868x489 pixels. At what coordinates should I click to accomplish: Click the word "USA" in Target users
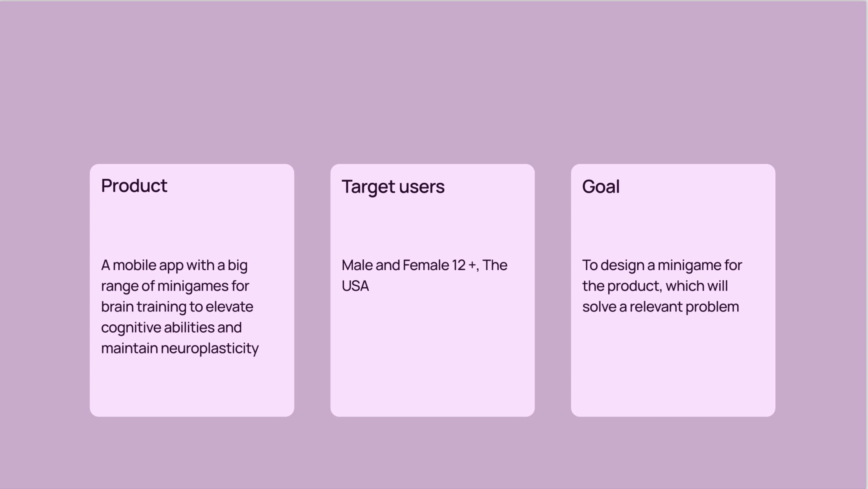point(355,286)
